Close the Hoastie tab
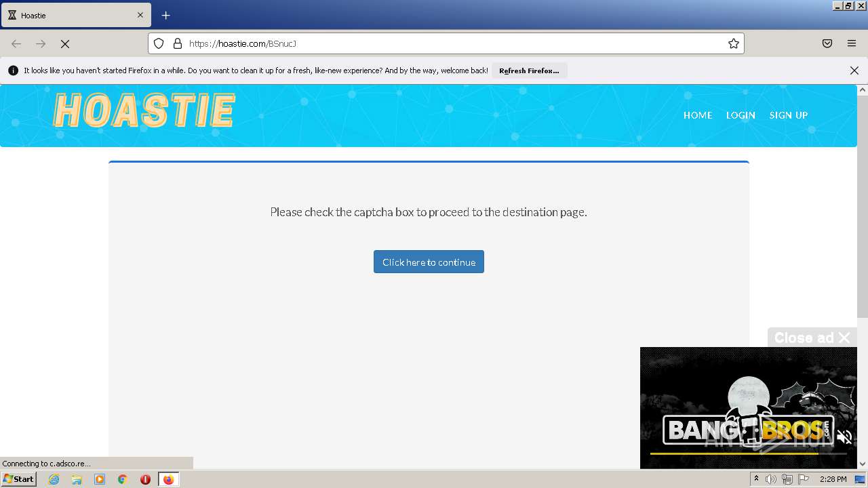Image resolution: width=868 pixels, height=488 pixels. tap(140, 15)
